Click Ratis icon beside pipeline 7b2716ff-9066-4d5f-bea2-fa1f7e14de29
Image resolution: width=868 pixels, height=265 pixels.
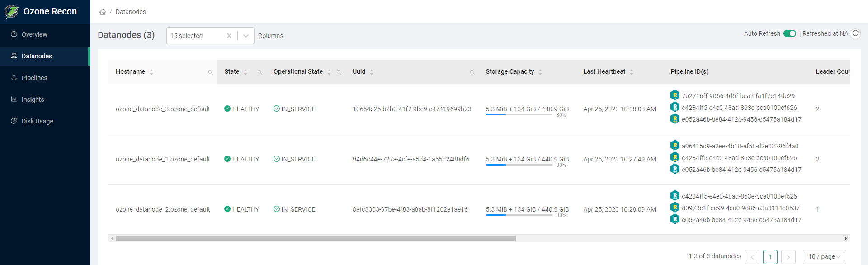(x=675, y=95)
